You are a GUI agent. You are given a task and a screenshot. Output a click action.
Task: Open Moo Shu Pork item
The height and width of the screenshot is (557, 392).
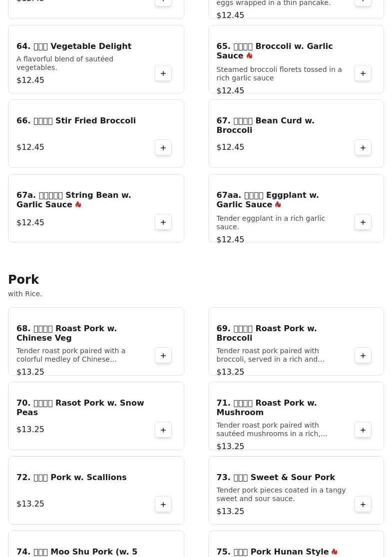77,552
